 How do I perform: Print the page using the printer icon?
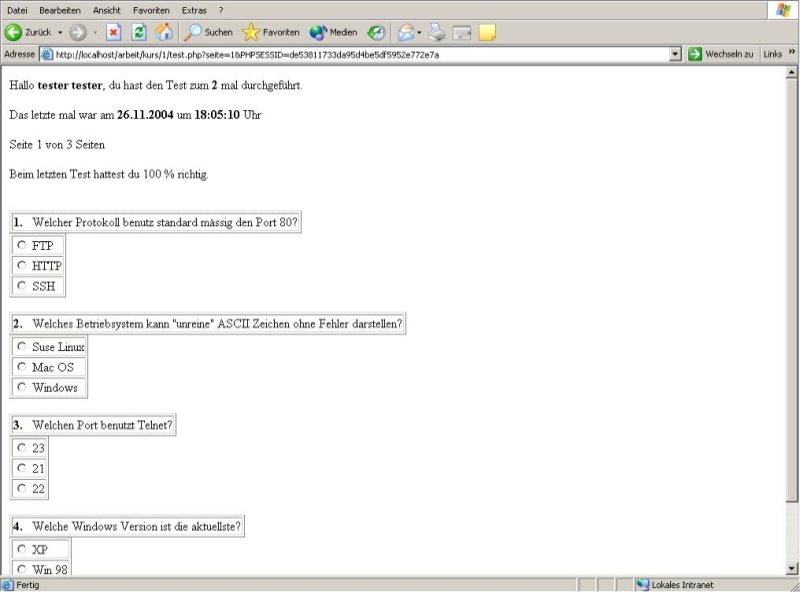pos(437,33)
